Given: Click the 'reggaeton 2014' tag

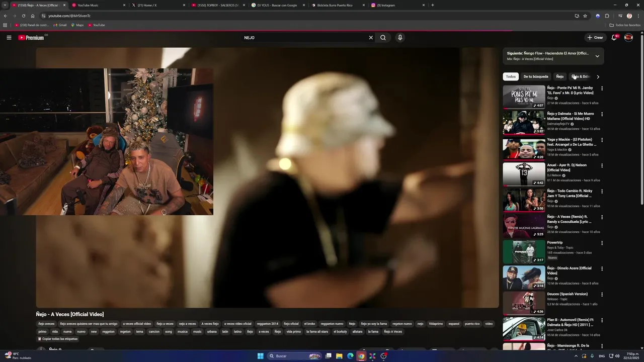Looking at the screenshot, I should pyautogui.click(x=267, y=324).
